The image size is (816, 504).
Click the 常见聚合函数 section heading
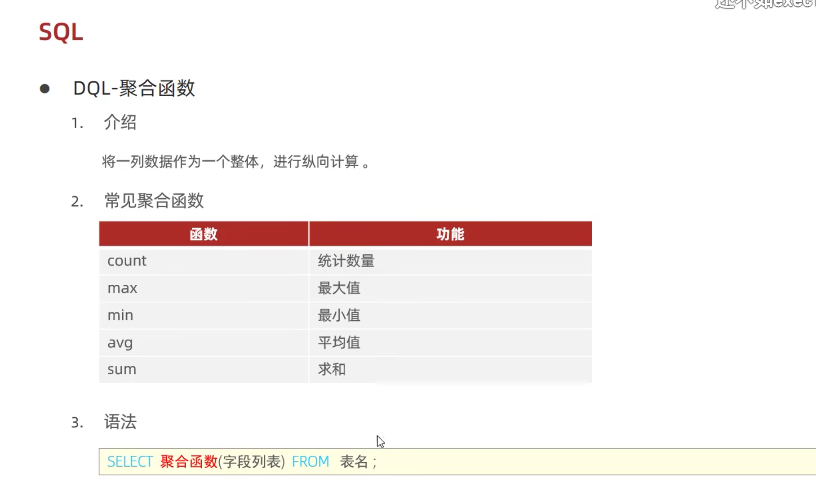point(153,201)
